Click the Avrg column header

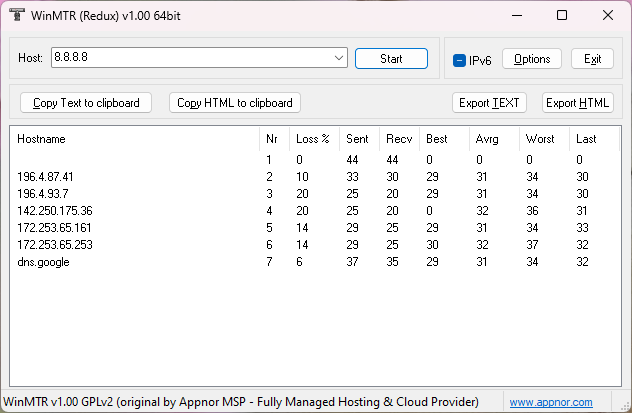495,139
